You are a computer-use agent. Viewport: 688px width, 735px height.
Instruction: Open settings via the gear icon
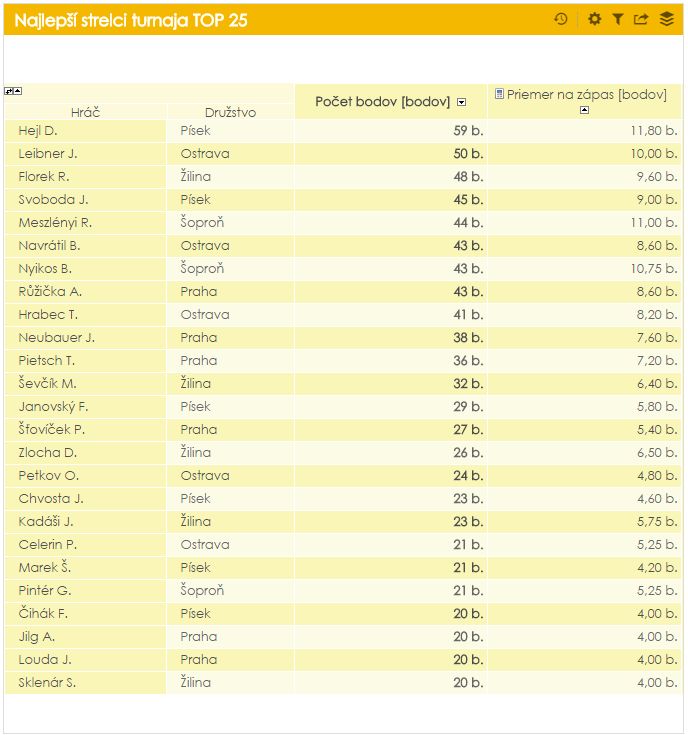[x=595, y=19]
